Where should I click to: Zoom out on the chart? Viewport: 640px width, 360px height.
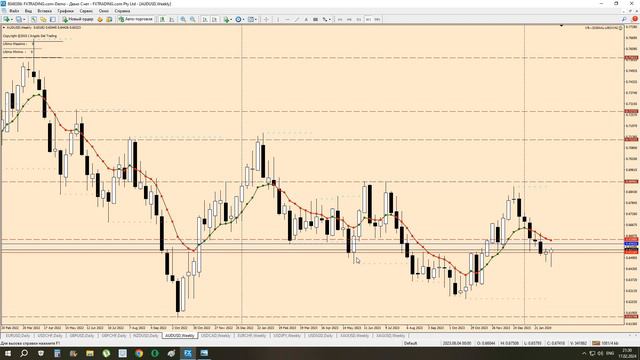pyautogui.click(x=193, y=19)
